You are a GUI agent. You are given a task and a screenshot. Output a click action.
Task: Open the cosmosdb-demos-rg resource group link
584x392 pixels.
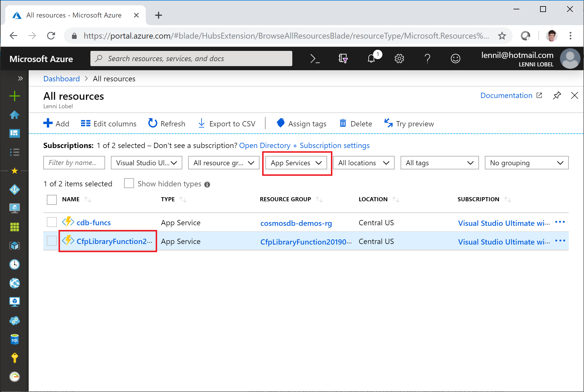pyautogui.click(x=296, y=223)
